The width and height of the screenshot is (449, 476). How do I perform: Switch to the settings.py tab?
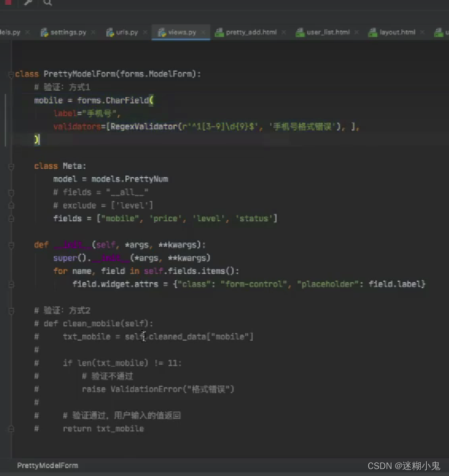click(68, 32)
